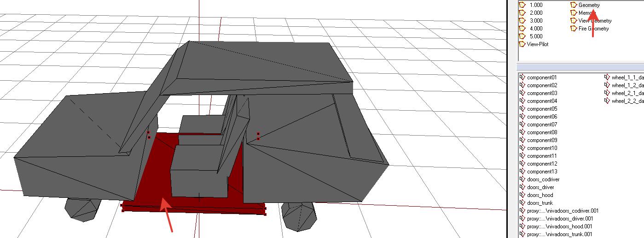This screenshot has height=238, width=644.
Task: Select the wheel_2_2 selection entry
Action: tap(627, 101)
